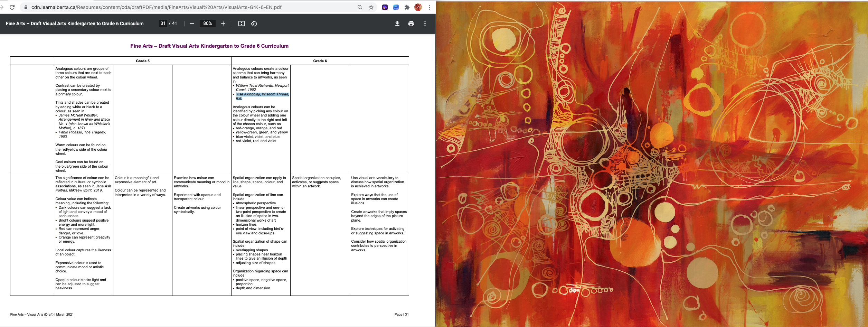Rotate the PDF counterclockwise
The width and height of the screenshot is (868, 327).
(254, 24)
